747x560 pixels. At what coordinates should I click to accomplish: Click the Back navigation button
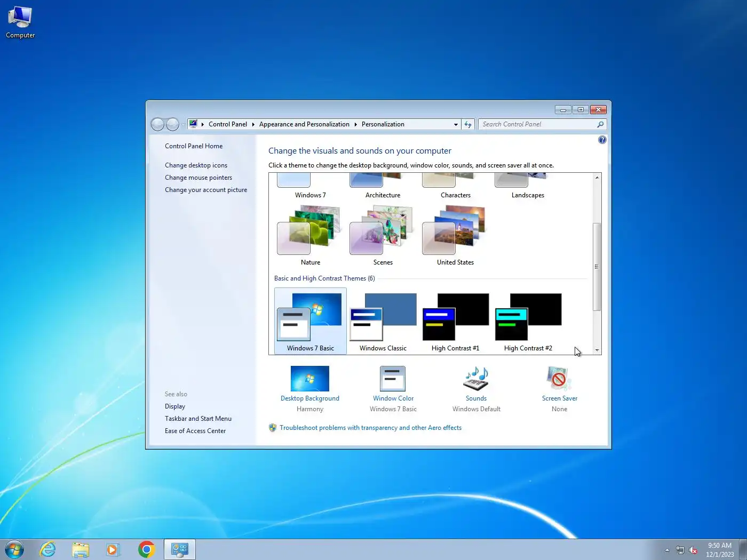(x=157, y=124)
